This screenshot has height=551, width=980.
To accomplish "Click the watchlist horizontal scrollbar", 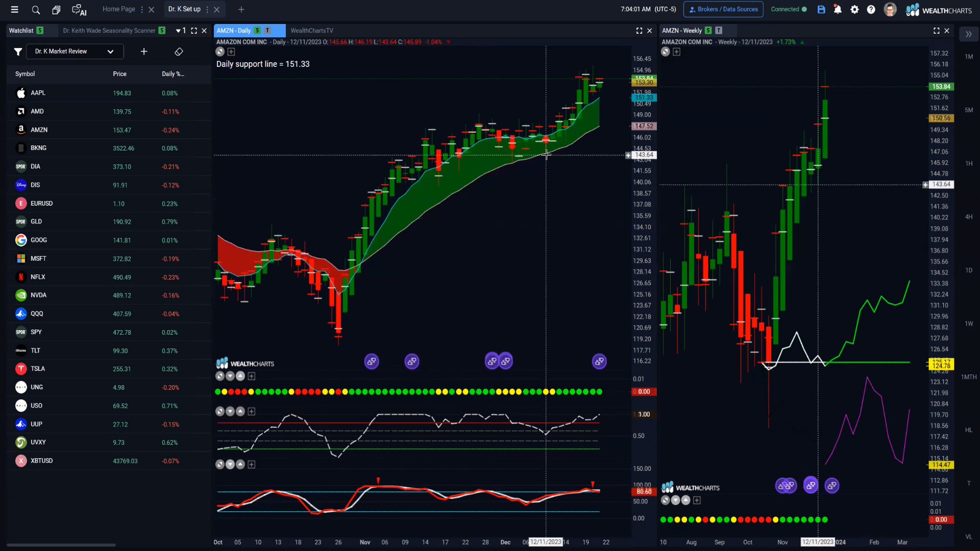I will pyautogui.click(x=61, y=545).
